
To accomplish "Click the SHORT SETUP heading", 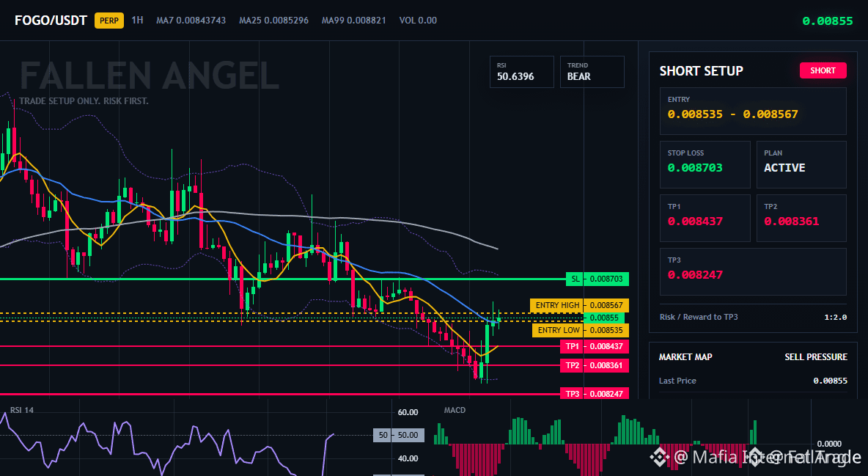I will click(701, 71).
